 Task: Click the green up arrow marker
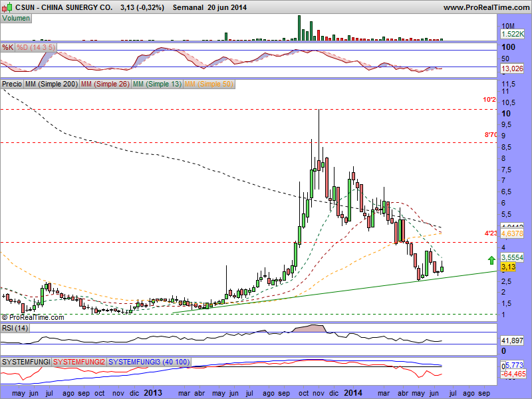491,259
